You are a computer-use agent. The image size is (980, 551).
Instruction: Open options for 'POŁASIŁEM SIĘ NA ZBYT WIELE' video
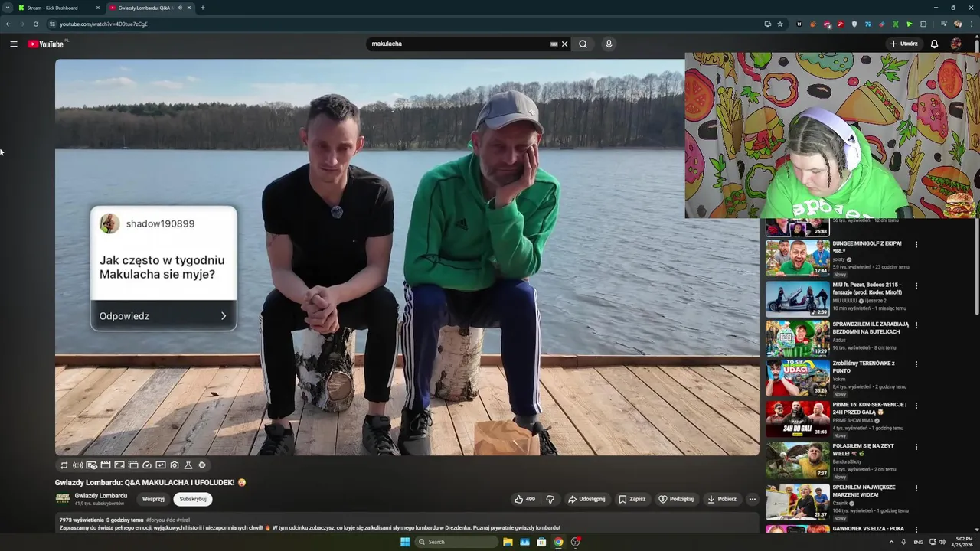[x=916, y=447]
